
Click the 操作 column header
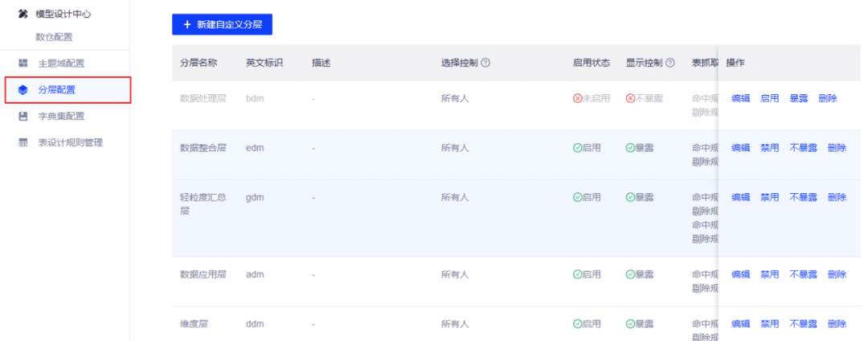(735, 63)
